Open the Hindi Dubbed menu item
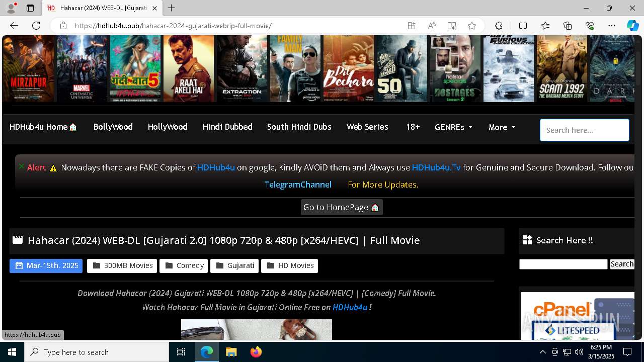 (227, 127)
